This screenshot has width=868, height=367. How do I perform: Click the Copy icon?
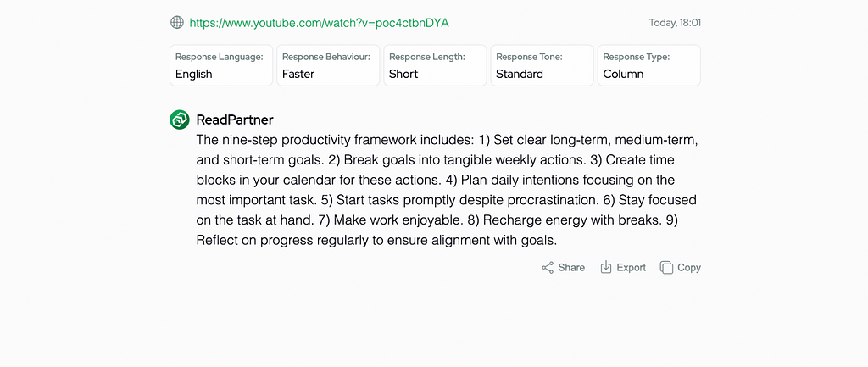(666, 268)
